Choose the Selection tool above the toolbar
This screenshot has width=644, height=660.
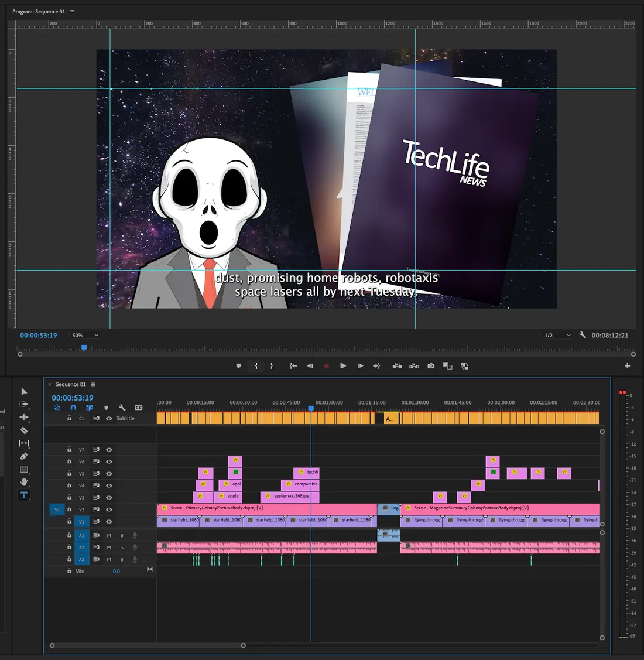tap(24, 391)
